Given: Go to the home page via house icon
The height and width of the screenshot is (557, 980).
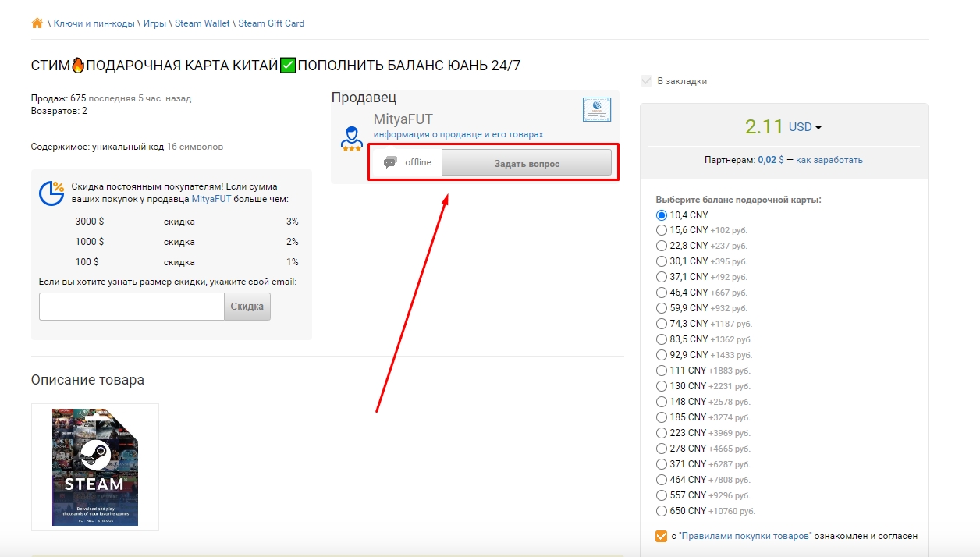Looking at the screenshot, I should 37,23.
